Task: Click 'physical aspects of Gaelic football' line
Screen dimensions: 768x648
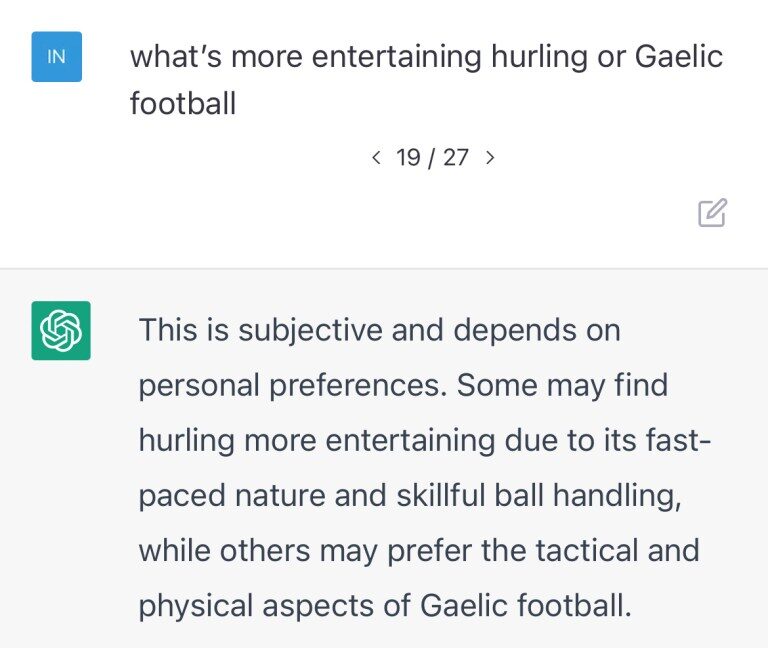Action: click(385, 606)
